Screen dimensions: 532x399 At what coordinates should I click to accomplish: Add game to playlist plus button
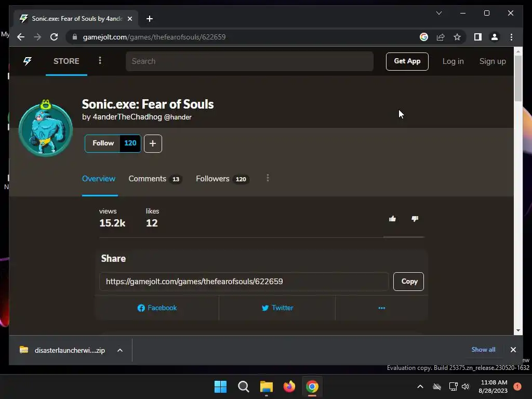click(153, 143)
